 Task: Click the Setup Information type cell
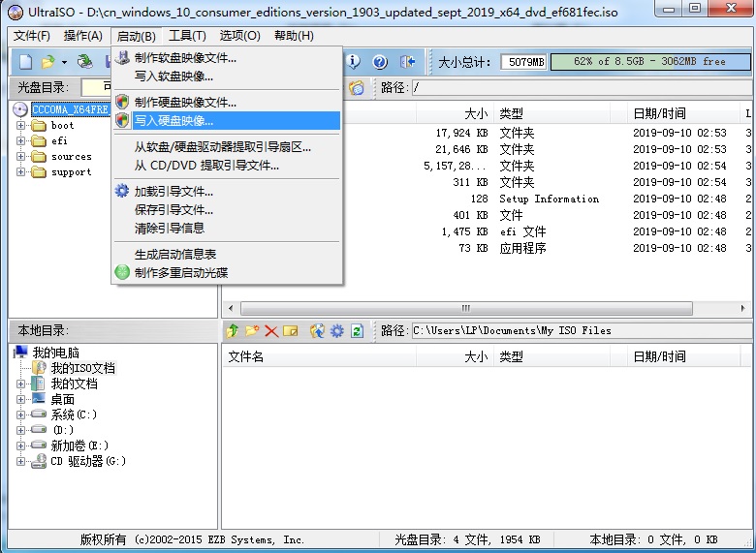pyautogui.click(x=549, y=199)
